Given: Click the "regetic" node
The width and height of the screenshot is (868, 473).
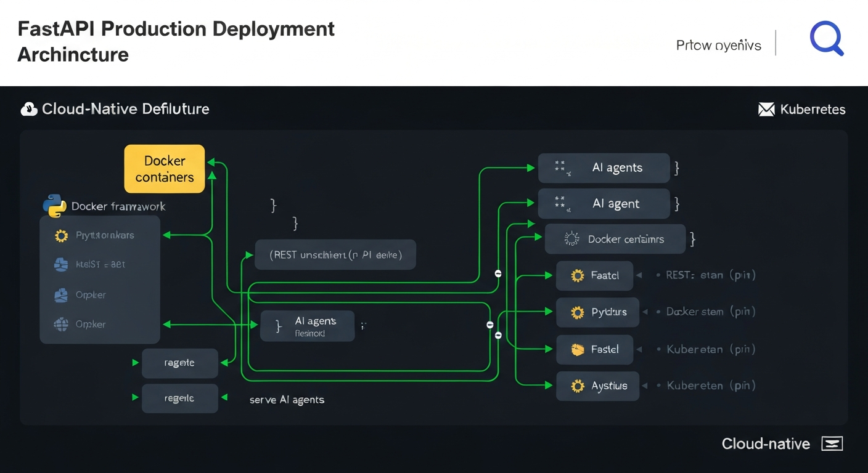Looking at the screenshot, I should coord(180,398).
